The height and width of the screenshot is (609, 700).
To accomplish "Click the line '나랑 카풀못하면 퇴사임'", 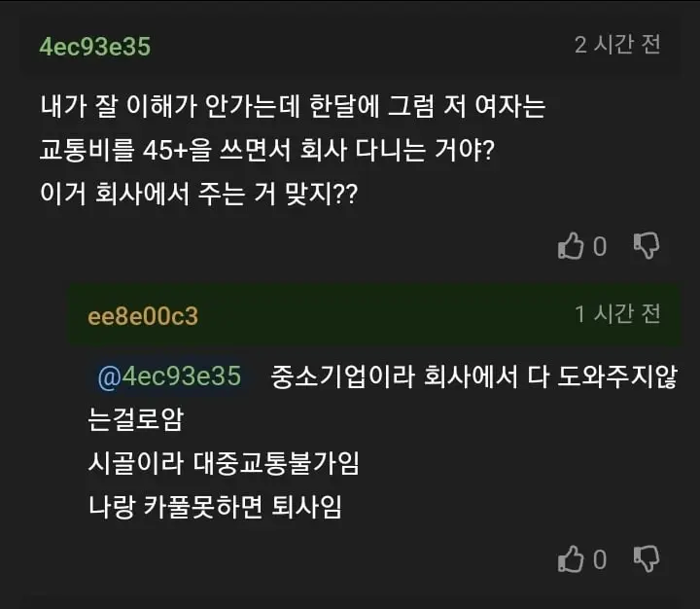I will (x=214, y=507).
